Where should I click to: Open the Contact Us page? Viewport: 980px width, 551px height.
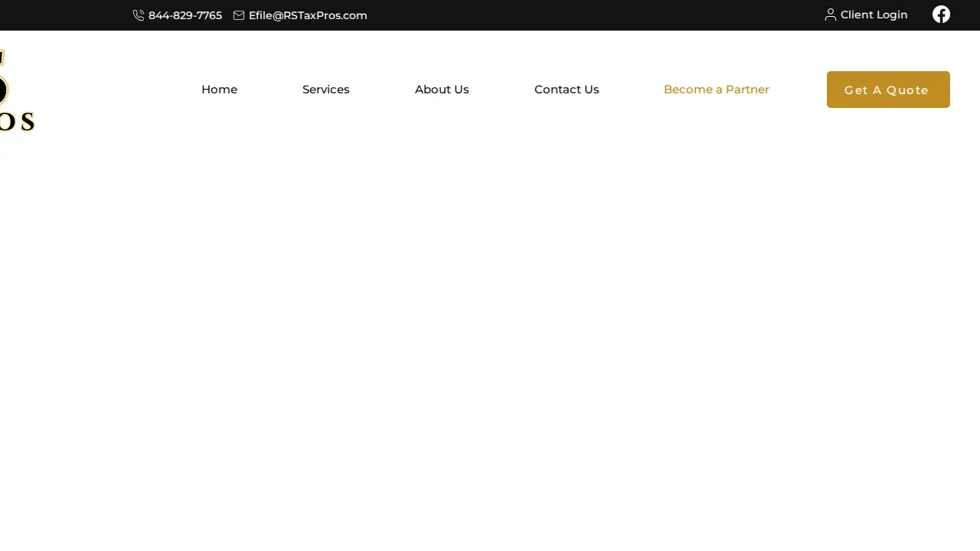point(567,90)
